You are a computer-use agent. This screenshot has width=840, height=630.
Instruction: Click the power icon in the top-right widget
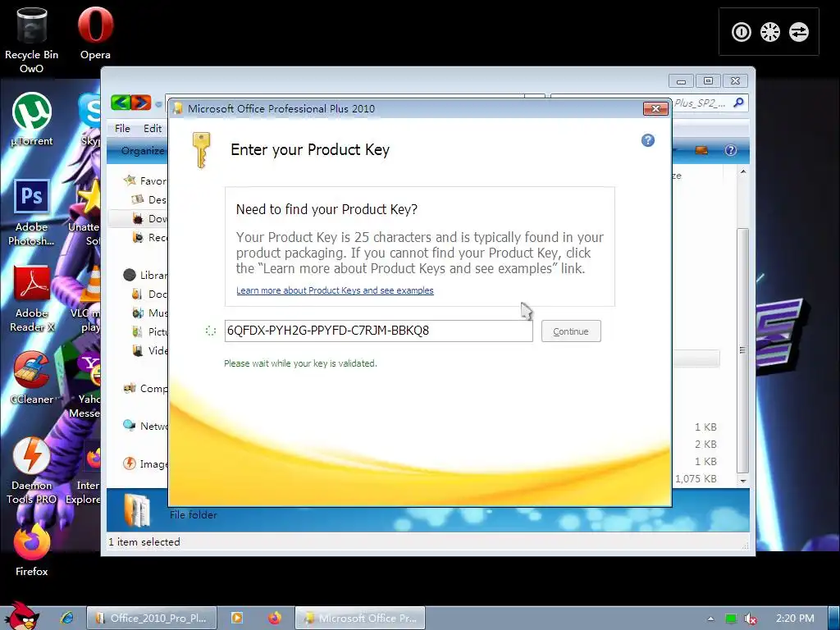point(742,32)
